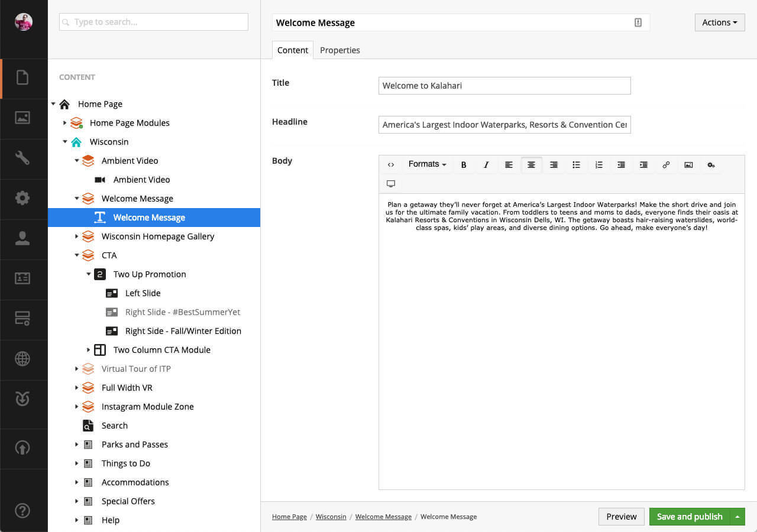Open the Developer gear section
This screenshot has height=532, width=757.
22,198
